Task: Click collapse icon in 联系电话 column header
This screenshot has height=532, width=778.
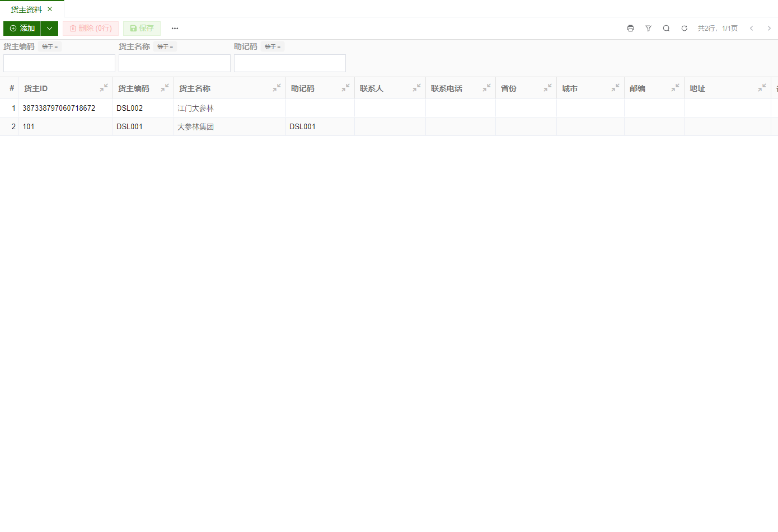Action: [487, 88]
